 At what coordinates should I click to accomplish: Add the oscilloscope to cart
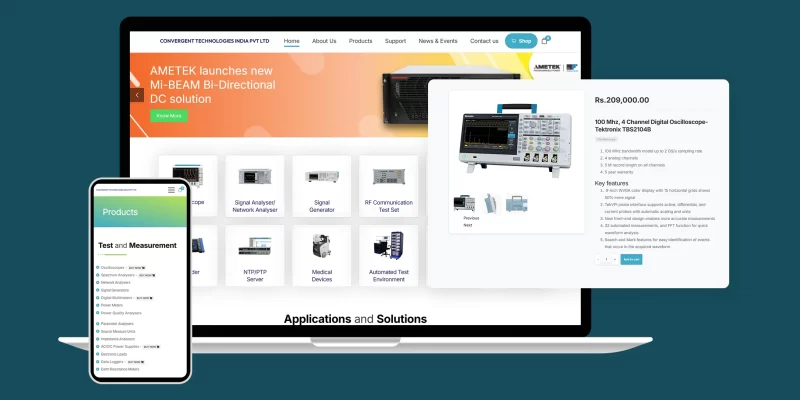pos(631,259)
